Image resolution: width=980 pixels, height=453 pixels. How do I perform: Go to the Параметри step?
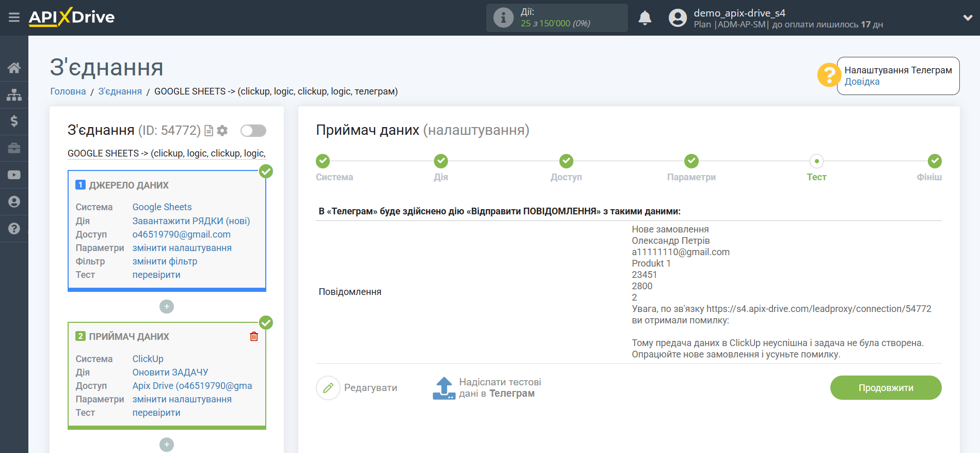click(x=692, y=161)
